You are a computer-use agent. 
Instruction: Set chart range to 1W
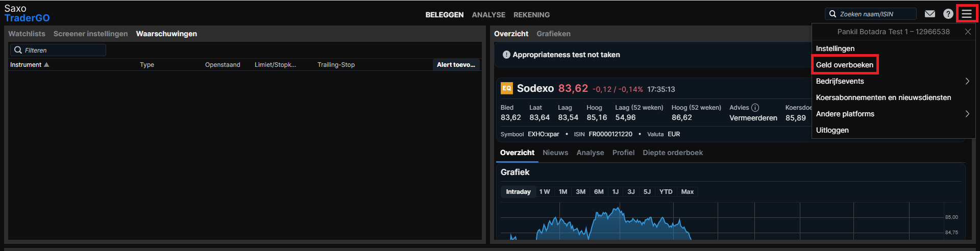(x=545, y=192)
